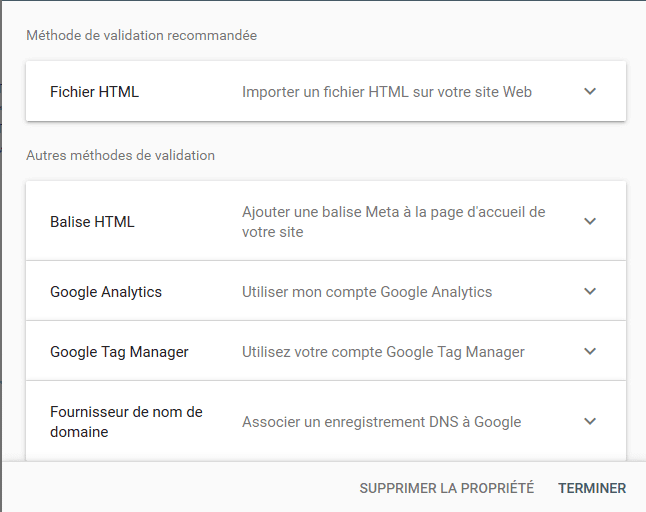This screenshot has height=512, width=646.
Task: Expand the Balise HTML chevron arrow
Action: pos(590,222)
